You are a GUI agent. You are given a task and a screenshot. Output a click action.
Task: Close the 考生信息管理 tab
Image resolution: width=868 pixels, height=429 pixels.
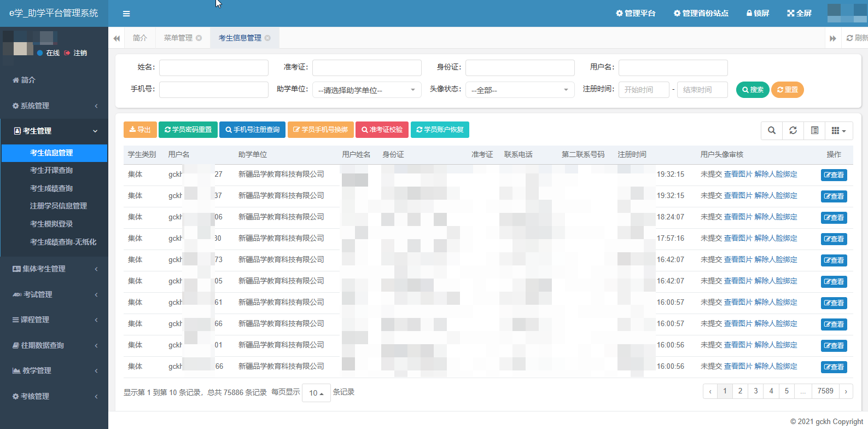267,38
